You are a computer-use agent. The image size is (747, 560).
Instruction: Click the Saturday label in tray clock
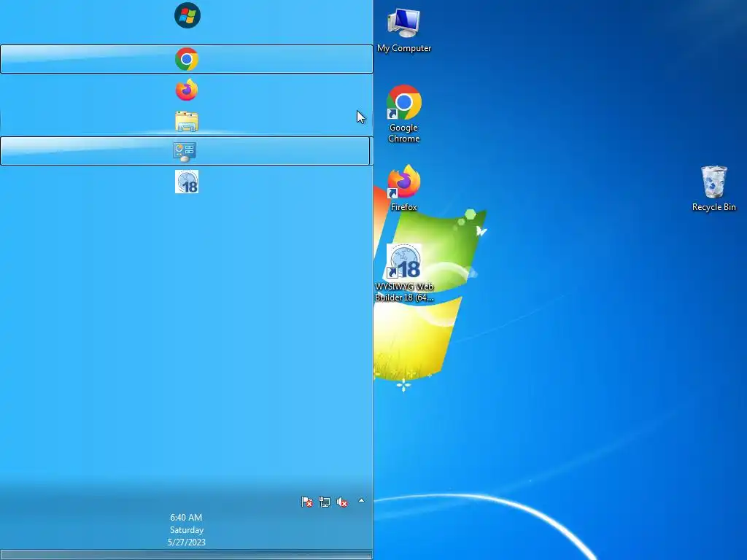coord(186,529)
